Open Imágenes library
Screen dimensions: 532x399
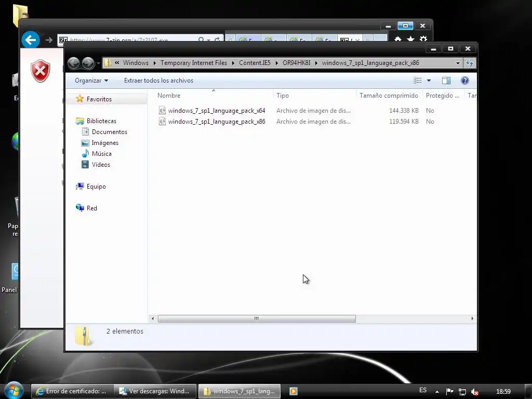click(x=105, y=143)
